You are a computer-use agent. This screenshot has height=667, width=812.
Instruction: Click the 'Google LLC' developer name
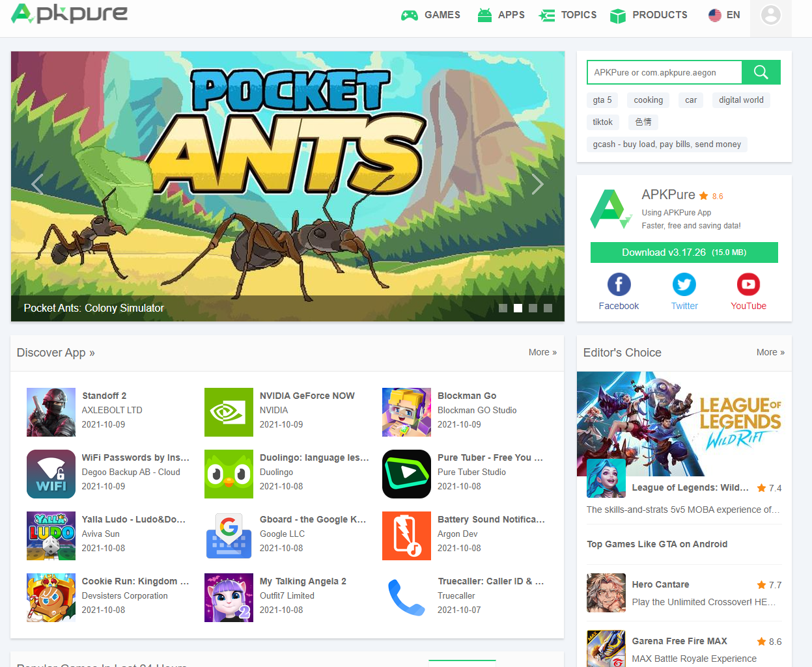coord(282,534)
